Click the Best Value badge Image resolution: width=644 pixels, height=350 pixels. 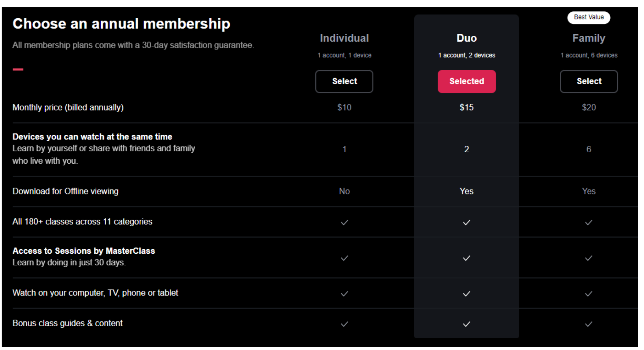tap(589, 17)
